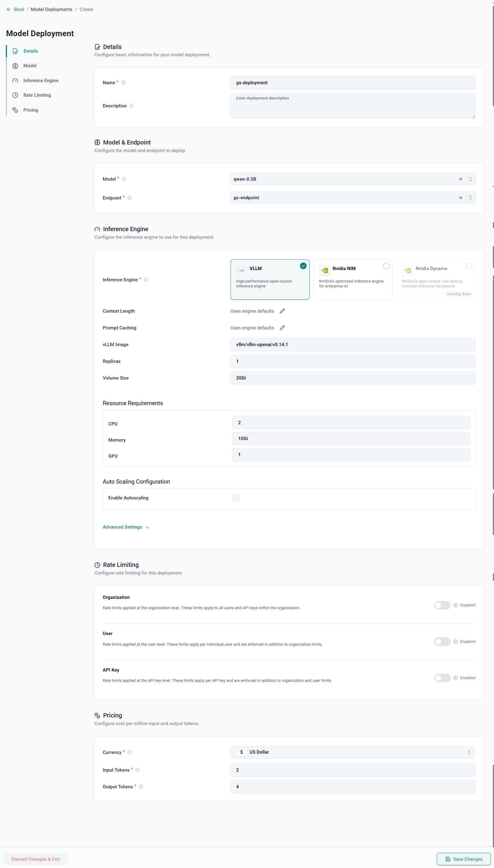
Task: Click the back arrow icon in breadcrumb
Action: point(9,9)
